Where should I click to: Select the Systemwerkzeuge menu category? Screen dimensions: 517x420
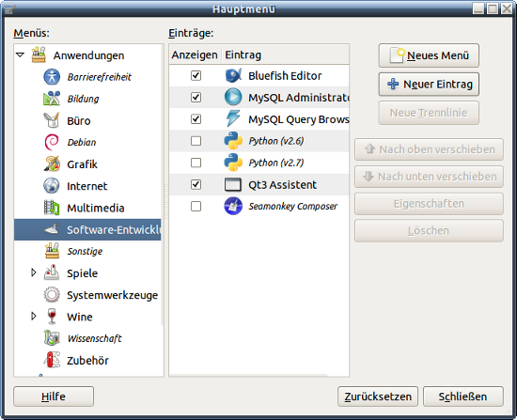point(87,295)
